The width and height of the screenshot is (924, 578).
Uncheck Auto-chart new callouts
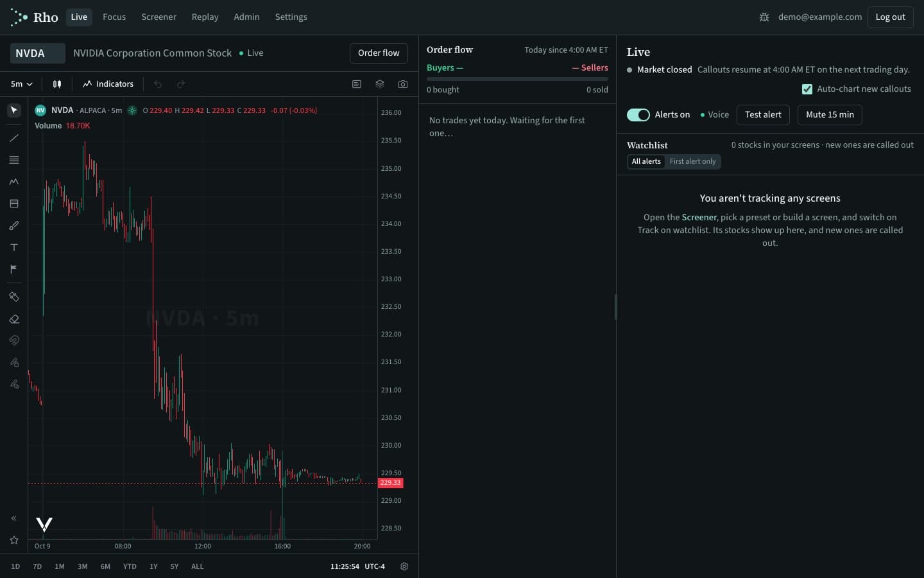(x=807, y=89)
